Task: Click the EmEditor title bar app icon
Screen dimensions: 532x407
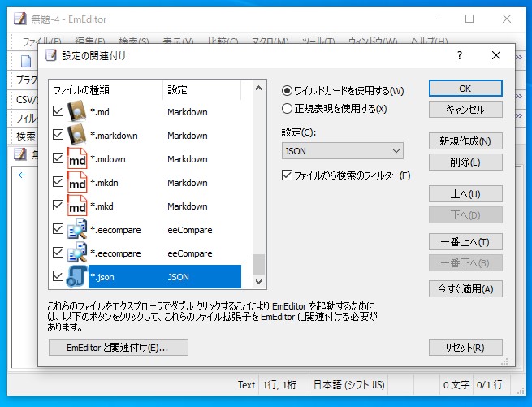Action: [20, 19]
